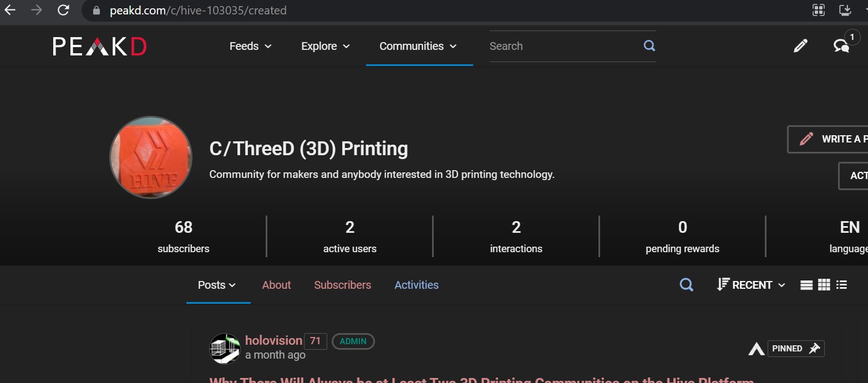The width and height of the screenshot is (868, 383).
Task: Click the browser forward arrow
Action: point(37,10)
